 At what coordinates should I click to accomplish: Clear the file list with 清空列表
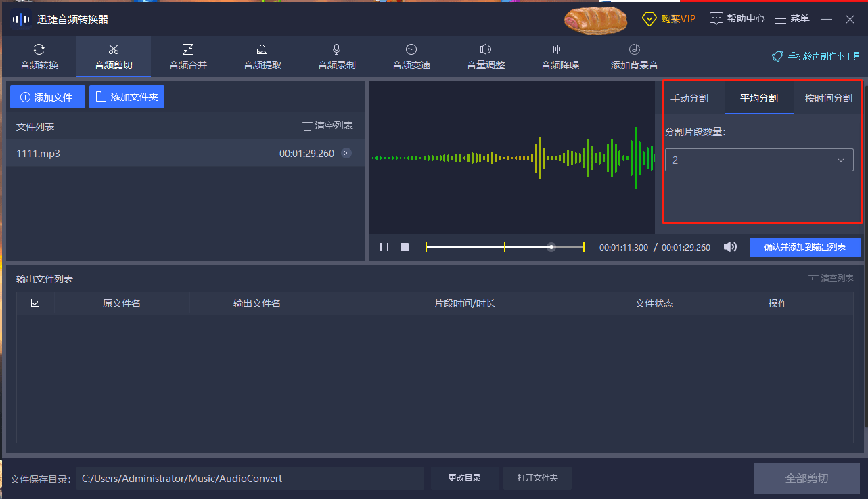pyautogui.click(x=327, y=126)
